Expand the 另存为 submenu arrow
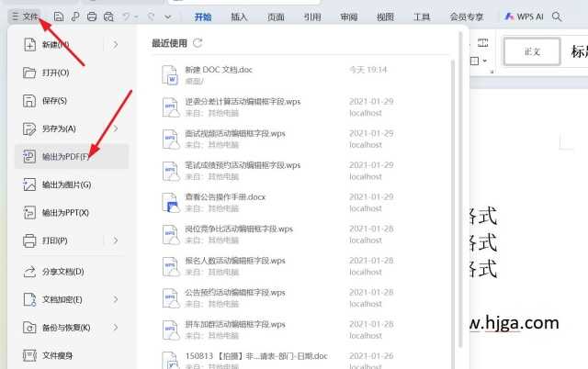 116,129
